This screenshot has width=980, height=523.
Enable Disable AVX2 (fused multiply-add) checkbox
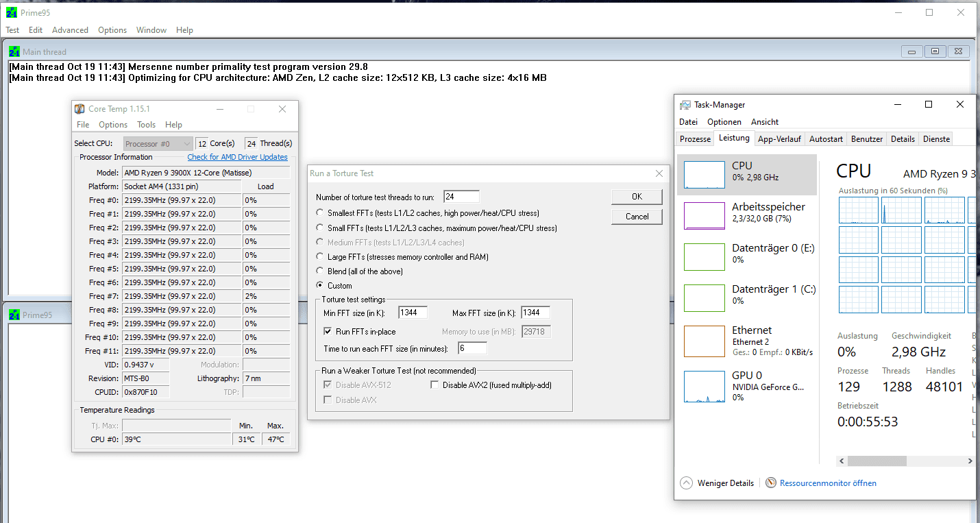[x=434, y=385]
